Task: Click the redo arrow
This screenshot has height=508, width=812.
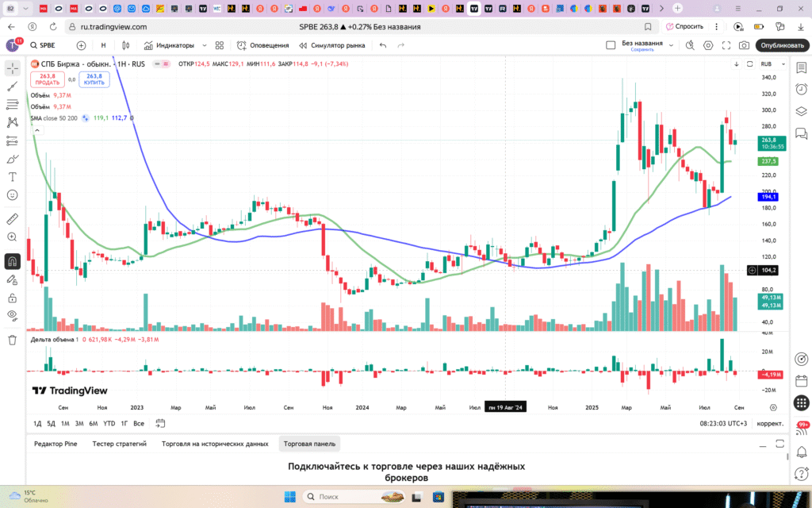Action: click(400, 45)
